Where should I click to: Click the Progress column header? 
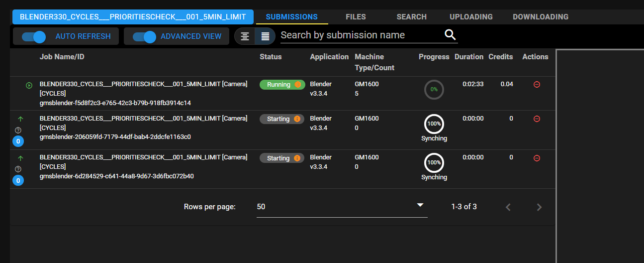click(x=434, y=57)
